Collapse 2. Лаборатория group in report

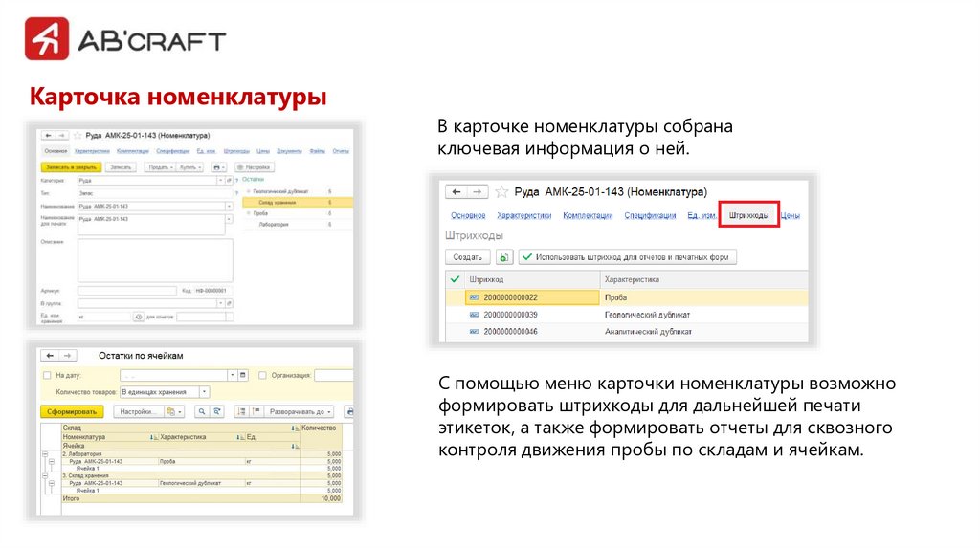tap(45, 454)
